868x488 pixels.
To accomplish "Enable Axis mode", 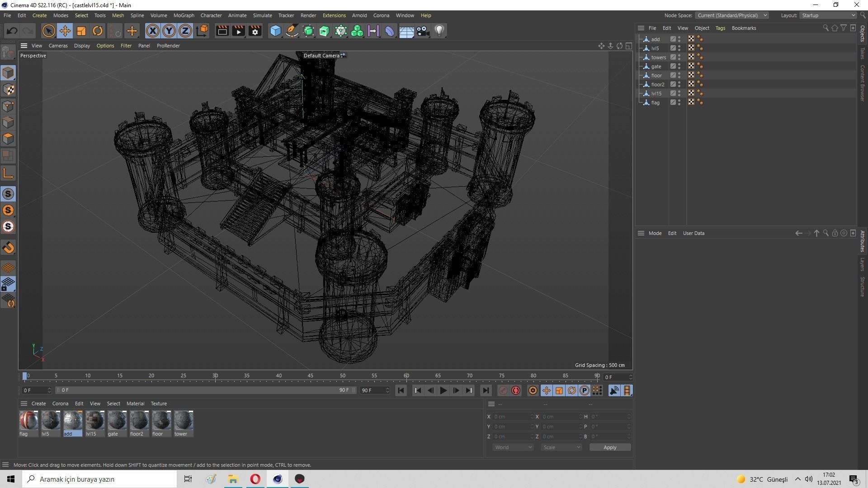I will point(8,174).
